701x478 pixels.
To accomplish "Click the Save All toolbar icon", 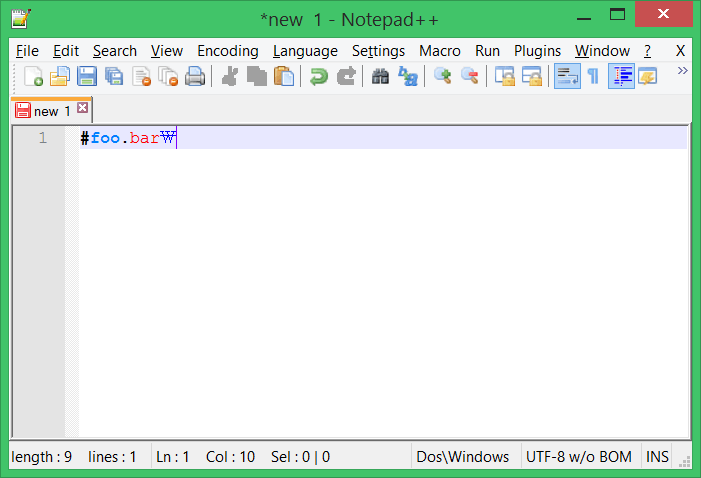I will 114,76.
